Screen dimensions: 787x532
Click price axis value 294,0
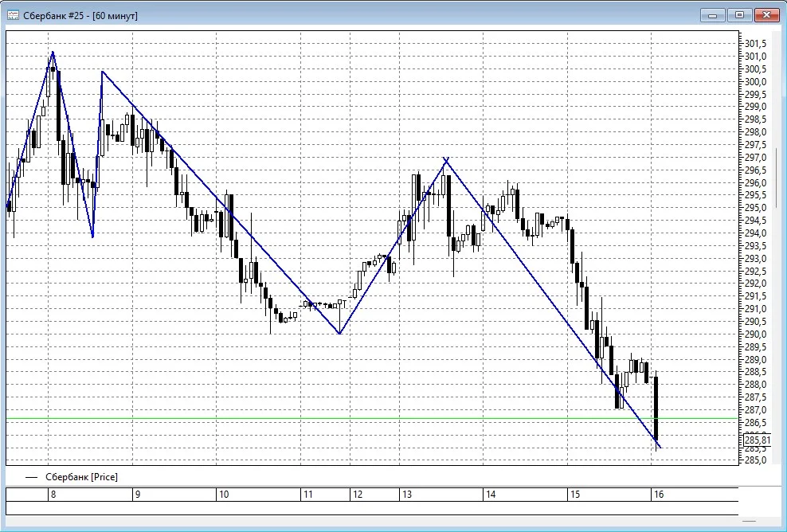(x=755, y=233)
